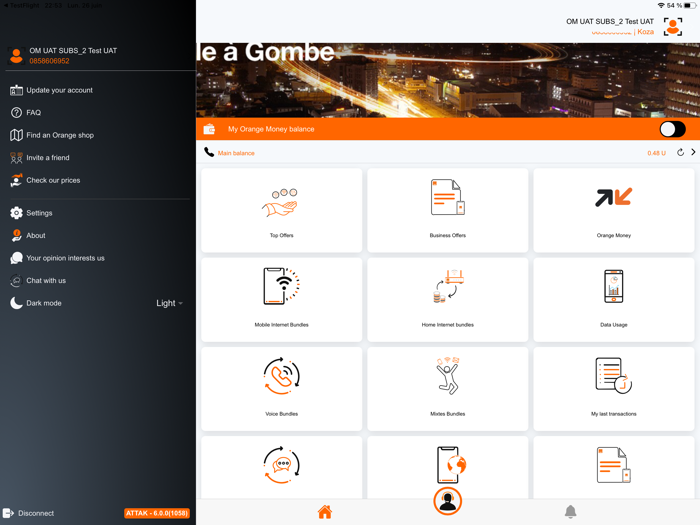Open Home Internet bundles tile
The width and height of the screenshot is (700, 525).
[x=447, y=300]
